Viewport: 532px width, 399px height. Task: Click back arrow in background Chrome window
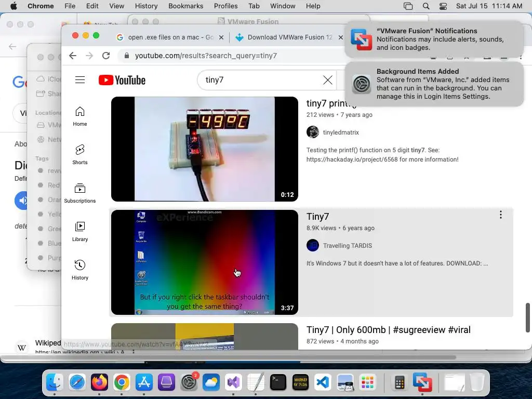(x=12, y=46)
